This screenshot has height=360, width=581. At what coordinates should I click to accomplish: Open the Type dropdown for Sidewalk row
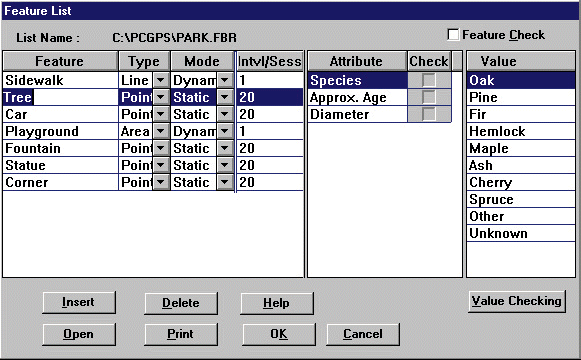161,80
